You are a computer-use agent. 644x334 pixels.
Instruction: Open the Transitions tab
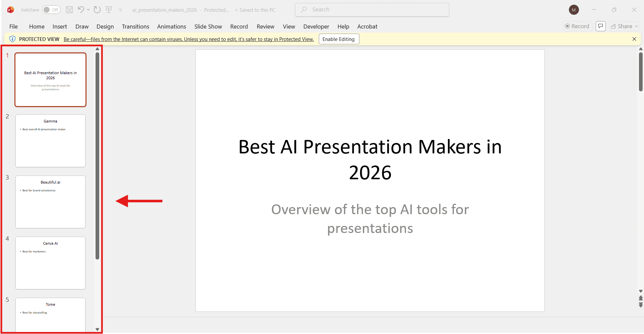coord(135,27)
